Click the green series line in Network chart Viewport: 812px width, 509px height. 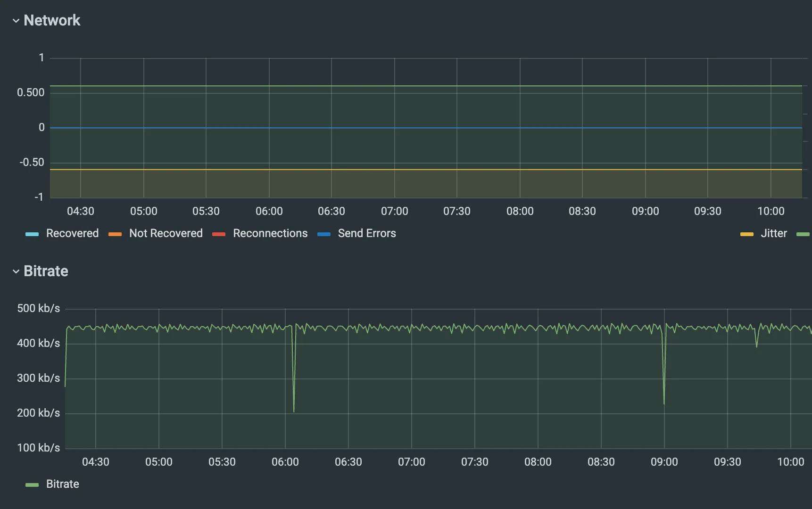pyautogui.click(x=426, y=86)
